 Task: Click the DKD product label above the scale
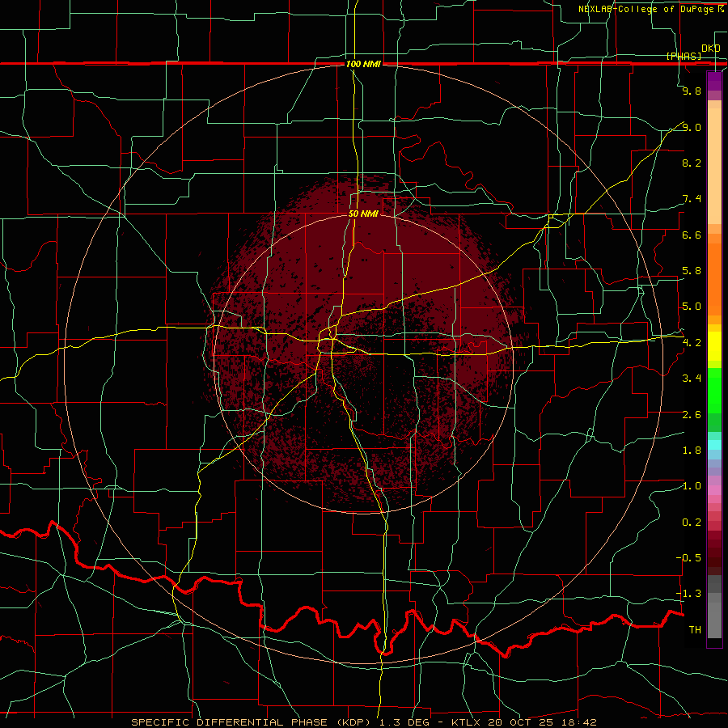pos(710,48)
